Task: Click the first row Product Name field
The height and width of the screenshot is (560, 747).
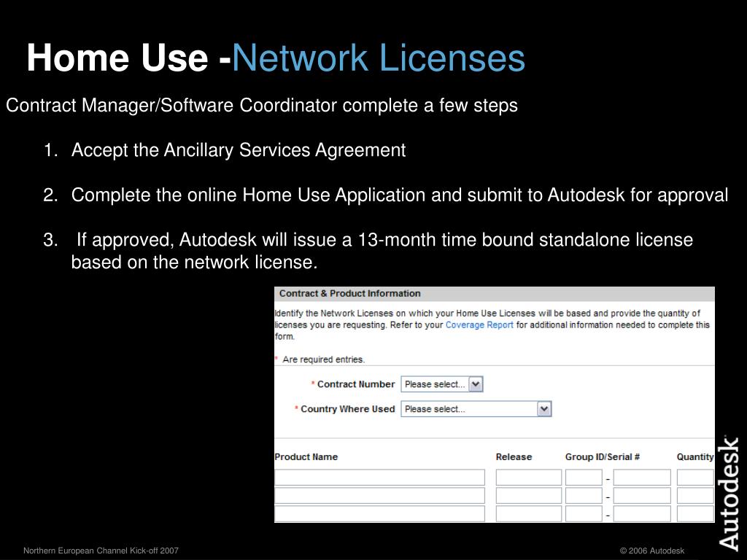Action: coord(379,477)
